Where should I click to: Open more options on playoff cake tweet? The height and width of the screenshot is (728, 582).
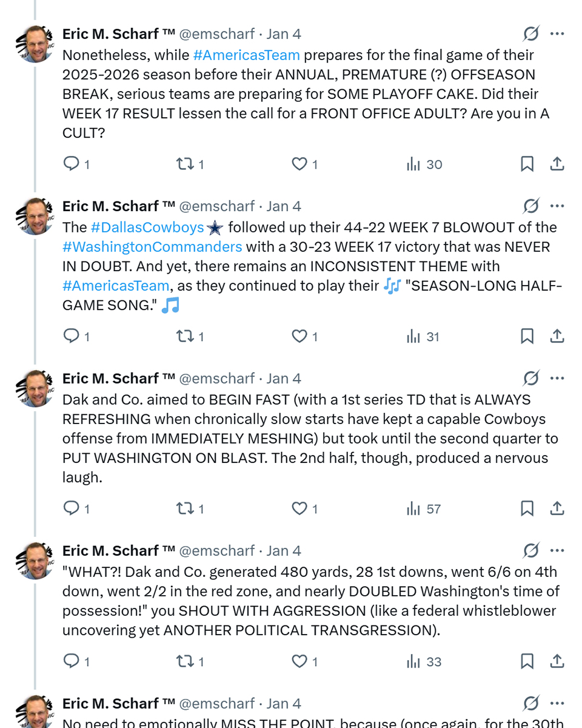(x=557, y=34)
